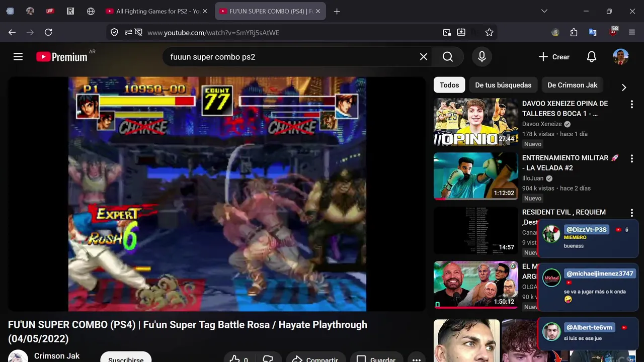Start voice search with the microphone icon
Image resolution: width=644 pixels, height=362 pixels.
(x=482, y=57)
